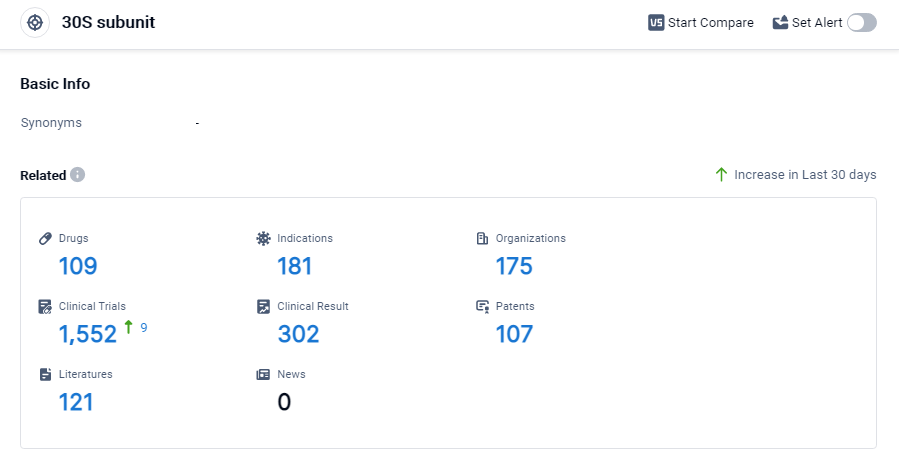
Task: Click the Start Compare VS icon
Action: [x=656, y=23]
